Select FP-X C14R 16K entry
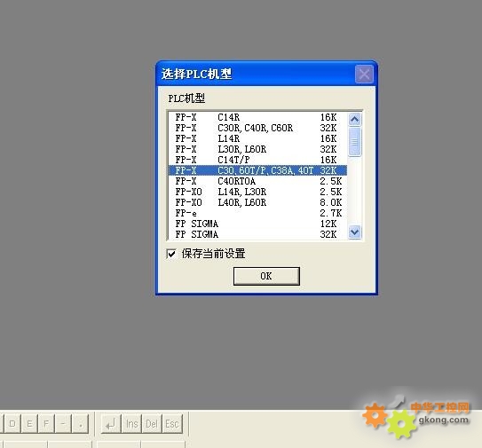This screenshot has width=482, height=448. point(257,117)
